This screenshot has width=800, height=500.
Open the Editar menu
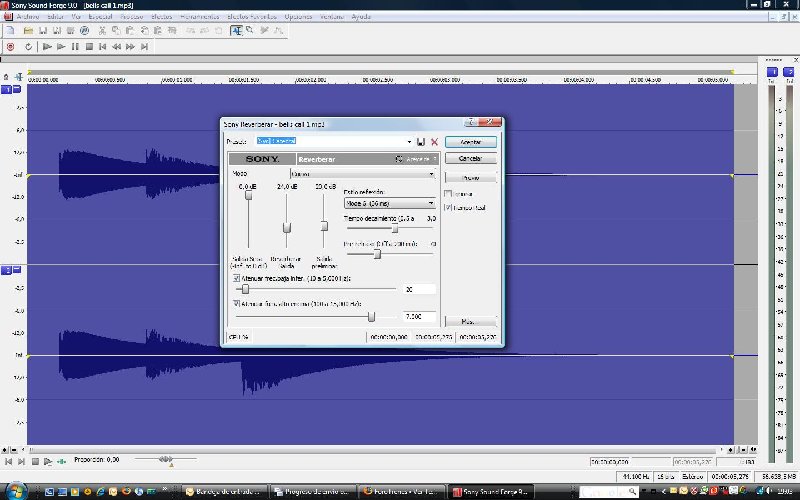pyautogui.click(x=55, y=17)
